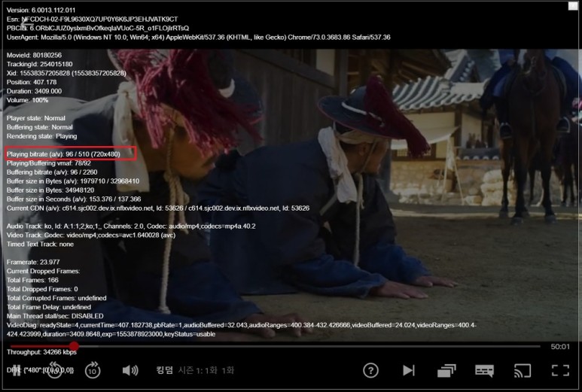
Task: Select the Rendering state Playing line
Action: 42,136
